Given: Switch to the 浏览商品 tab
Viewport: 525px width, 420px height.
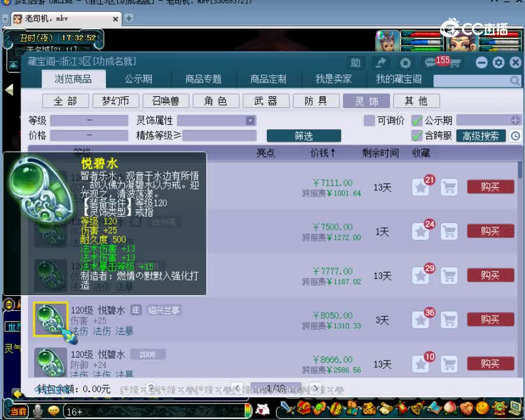Looking at the screenshot, I should [73, 79].
